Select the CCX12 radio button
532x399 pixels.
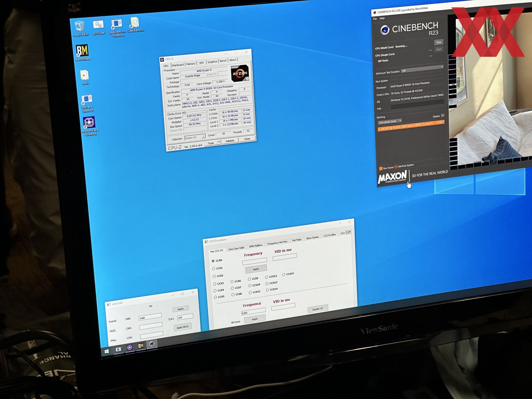point(267,277)
